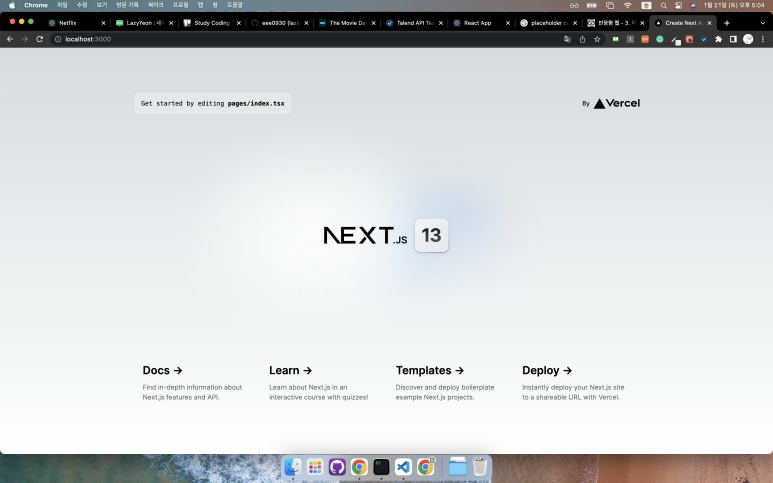Click the 13 version badge
This screenshot has height=483, width=773.
(x=431, y=235)
